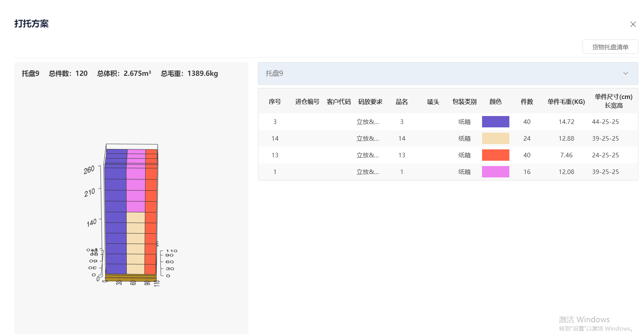Click the truncated 立放&... in row 14

coord(368,138)
